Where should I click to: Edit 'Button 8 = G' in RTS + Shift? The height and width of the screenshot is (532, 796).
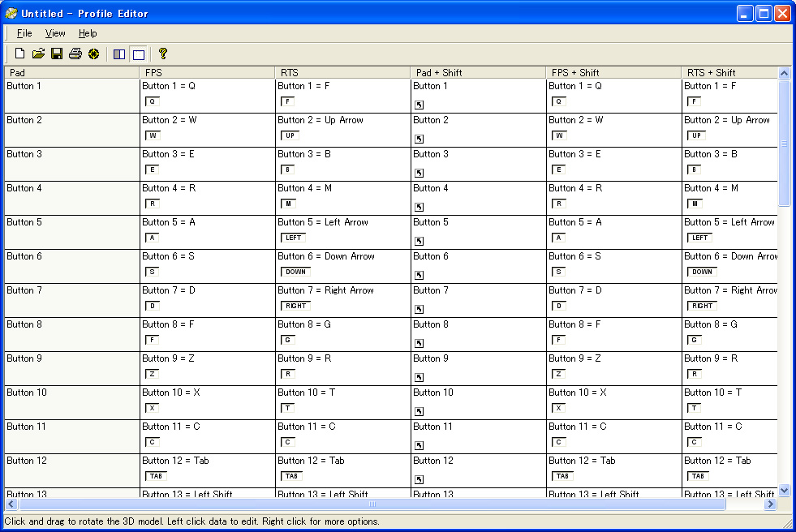click(729, 334)
